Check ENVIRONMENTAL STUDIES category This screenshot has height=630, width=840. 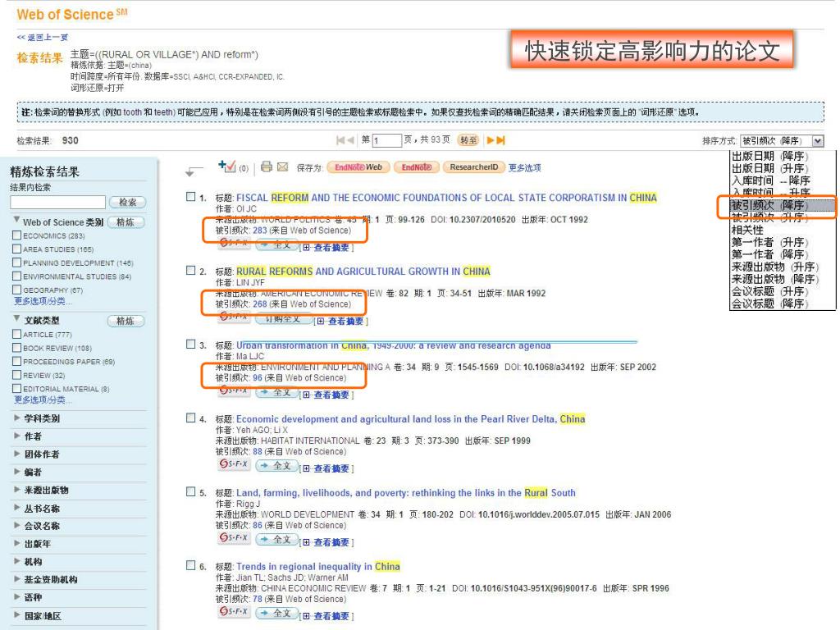pyautogui.click(x=16, y=276)
